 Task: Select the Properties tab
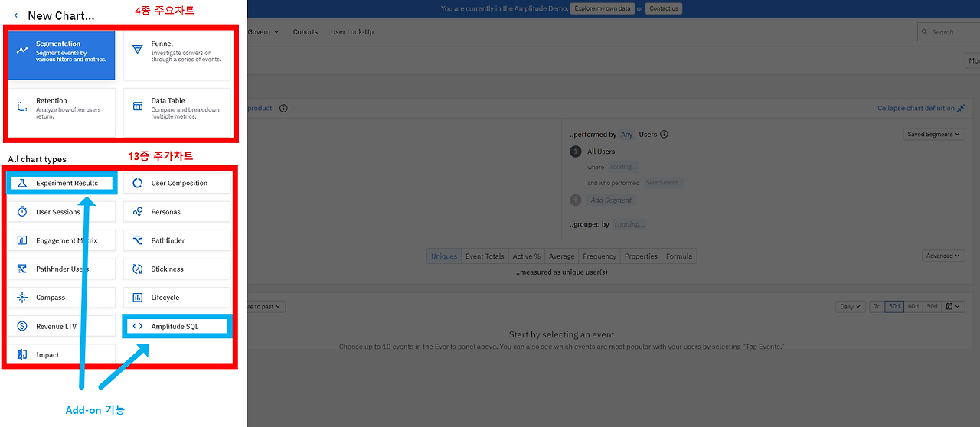pyautogui.click(x=641, y=256)
